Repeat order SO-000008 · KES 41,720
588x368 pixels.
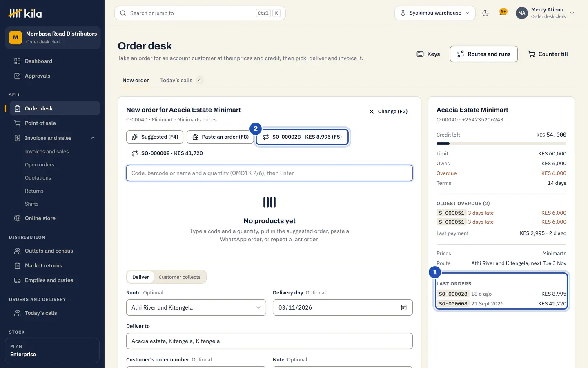point(167,153)
